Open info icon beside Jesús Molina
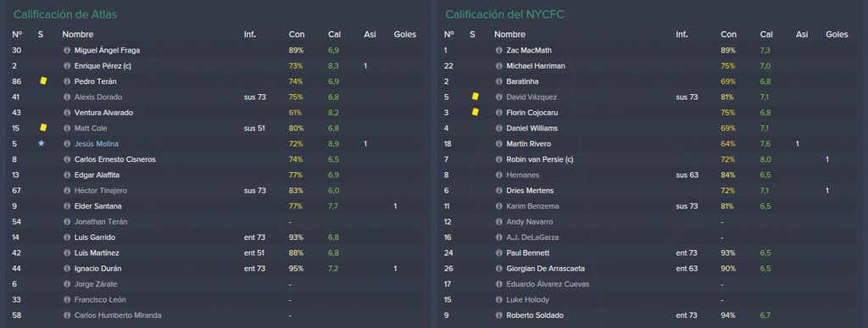 pyautogui.click(x=67, y=144)
